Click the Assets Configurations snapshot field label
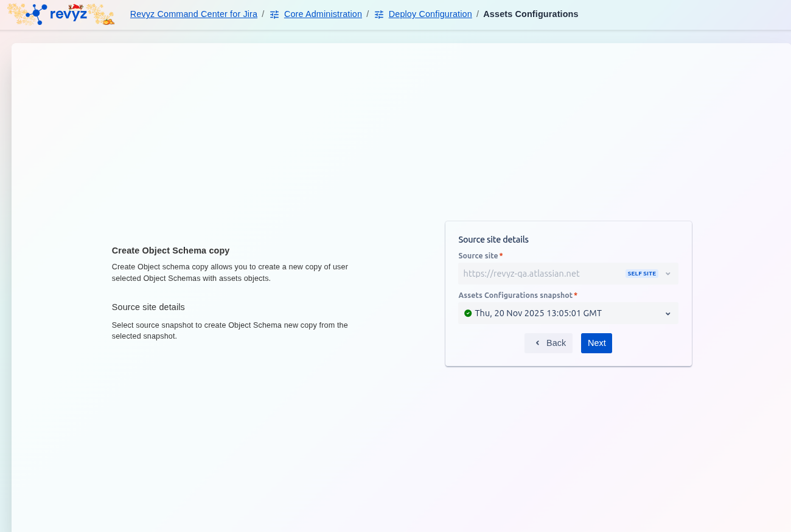791x532 pixels. pos(515,295)
